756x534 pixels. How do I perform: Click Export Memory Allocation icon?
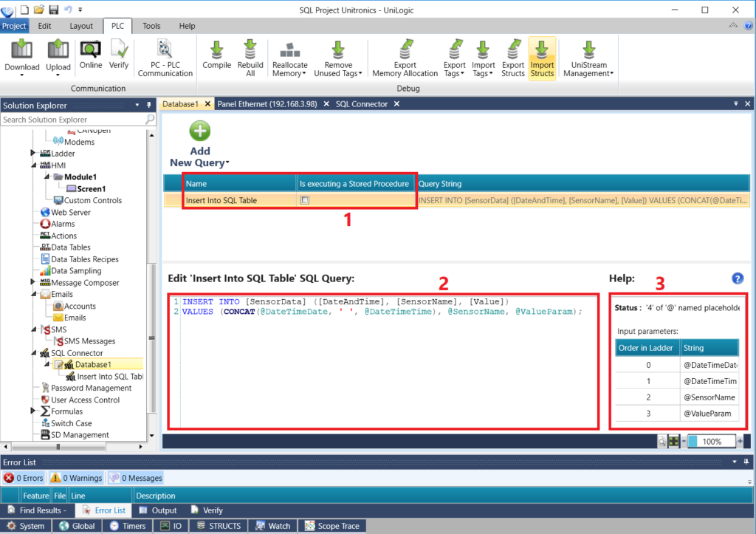tap(405, 58)
